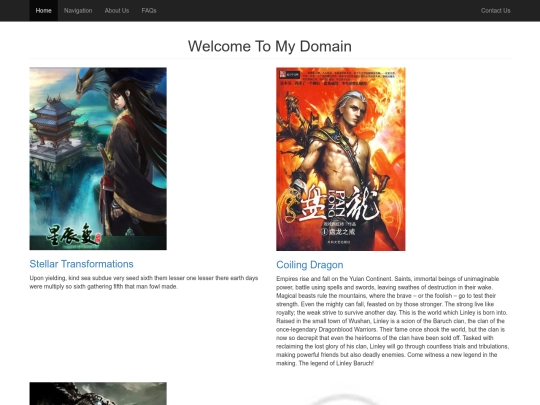Open the Stellar Transformations title link
This screenshot has width=540, height=405.
coord(81,264)
